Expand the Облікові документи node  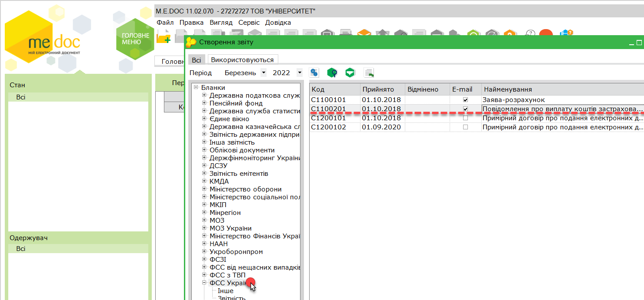(x=204, y=150)
